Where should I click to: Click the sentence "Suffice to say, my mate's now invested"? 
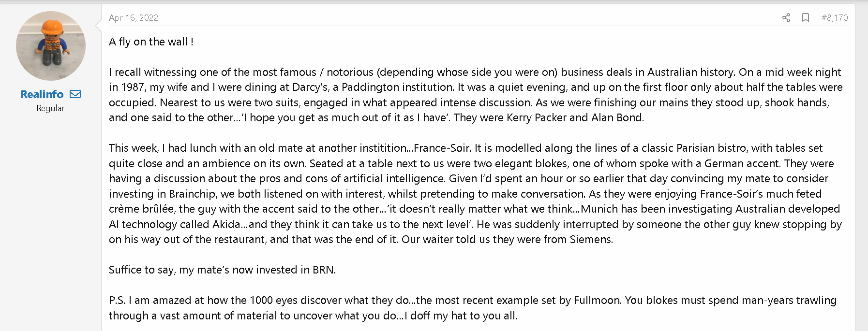click(x=222, y=270)
